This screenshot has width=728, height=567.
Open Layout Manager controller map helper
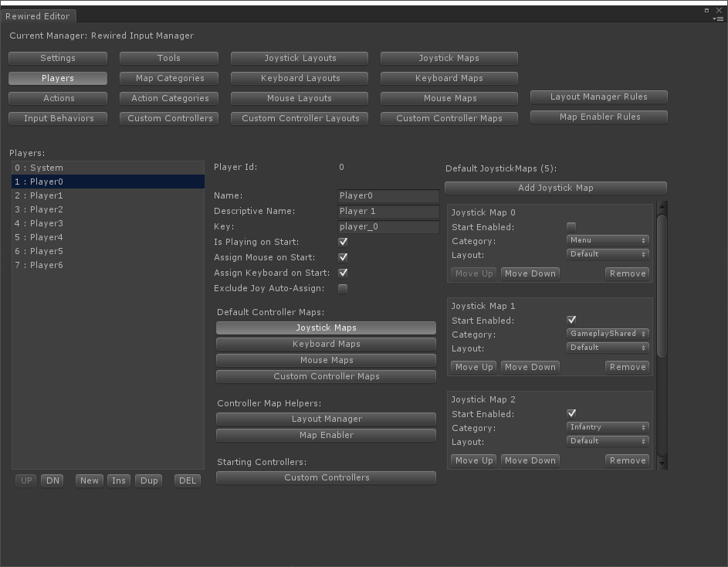coord(326,419)
